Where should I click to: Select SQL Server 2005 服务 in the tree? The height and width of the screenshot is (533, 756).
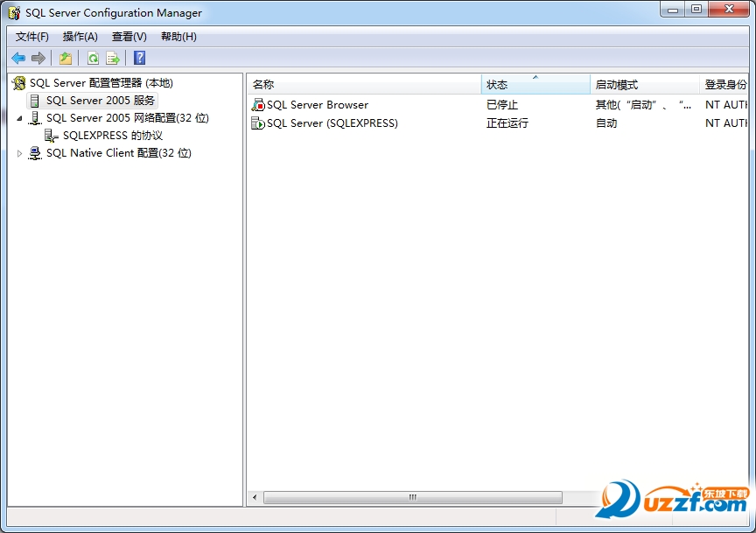click(x=100, y=101)
